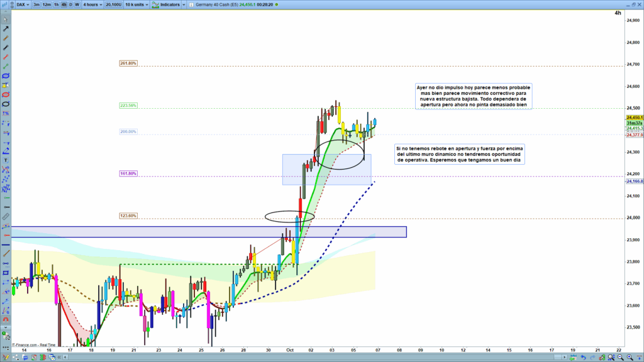Open the 4 hours timeframe dropdown

tap(92, 4)
